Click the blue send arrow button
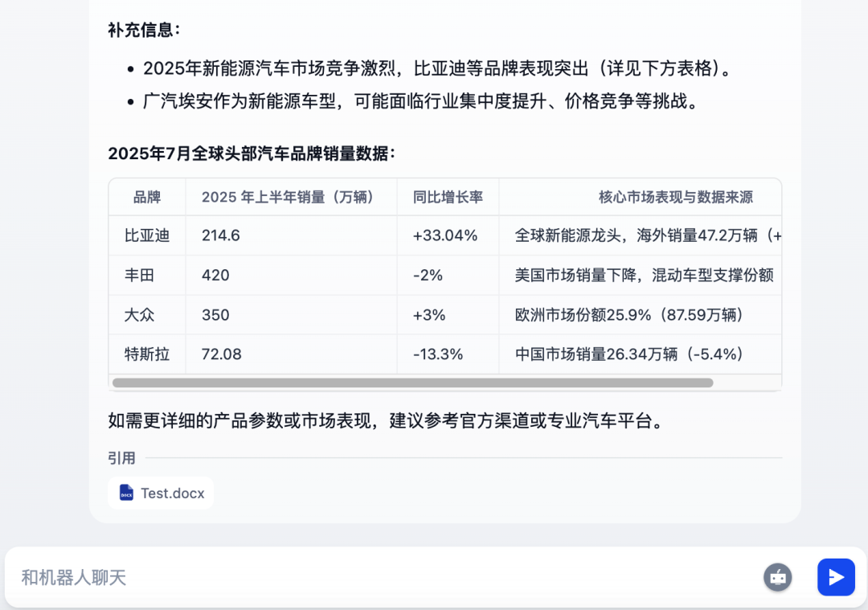The image size is (868, 610). tap(836, 577)
